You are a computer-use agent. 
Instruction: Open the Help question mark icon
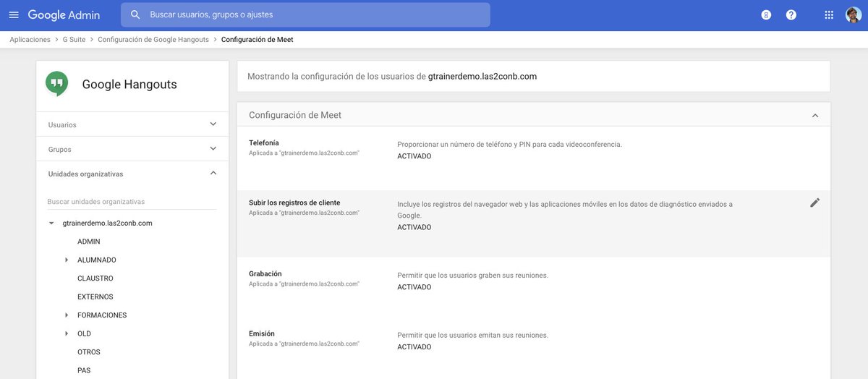pyautogui.click(x=791, y=14)
